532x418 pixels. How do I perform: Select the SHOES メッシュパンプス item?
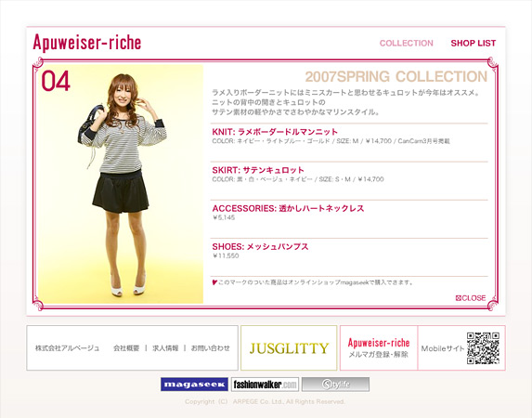tap(260, 246)
